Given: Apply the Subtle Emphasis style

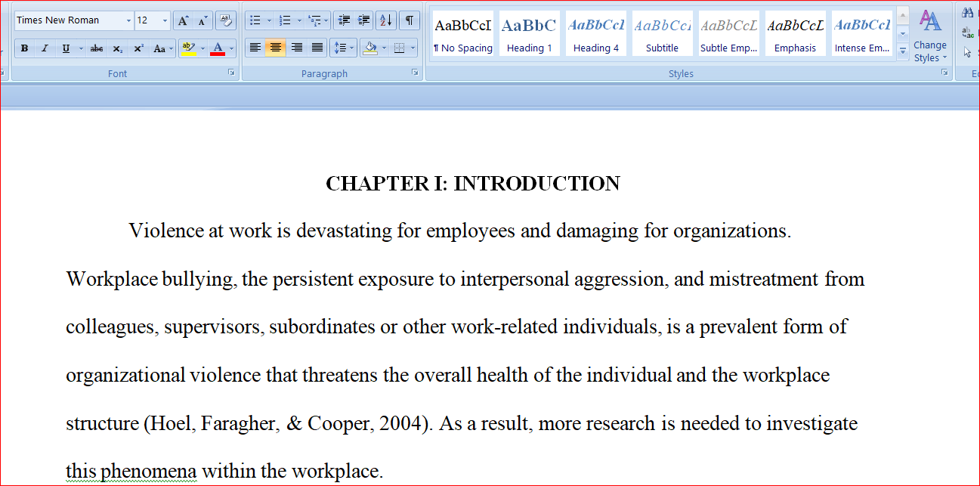Looking at the screenshot, I should coord(729,34).
